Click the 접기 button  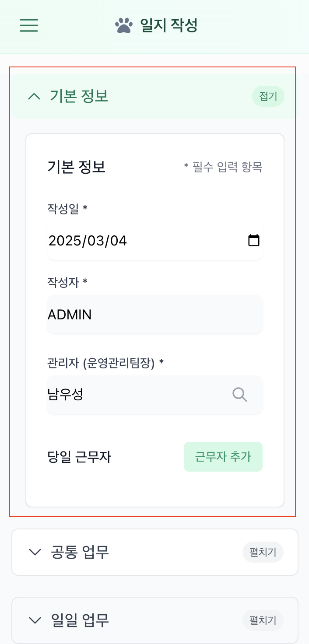268,96
